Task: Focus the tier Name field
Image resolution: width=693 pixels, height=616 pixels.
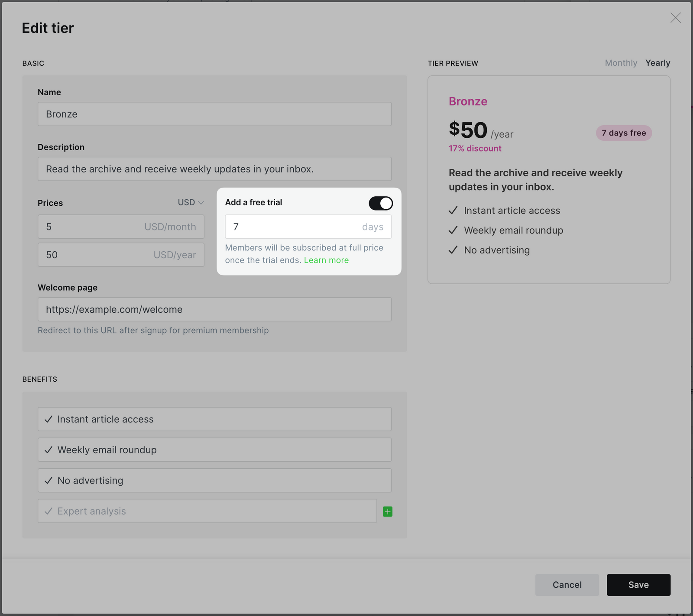Action: [x=214, y=114]
